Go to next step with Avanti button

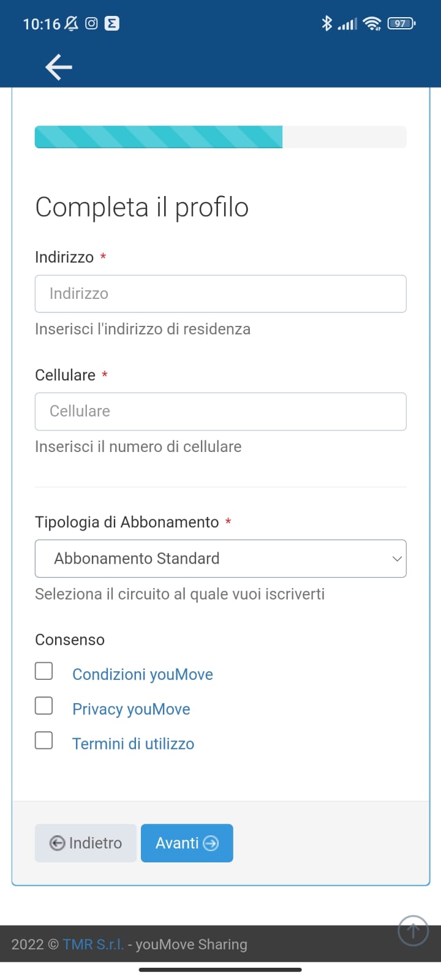click(x=187, y=843)
